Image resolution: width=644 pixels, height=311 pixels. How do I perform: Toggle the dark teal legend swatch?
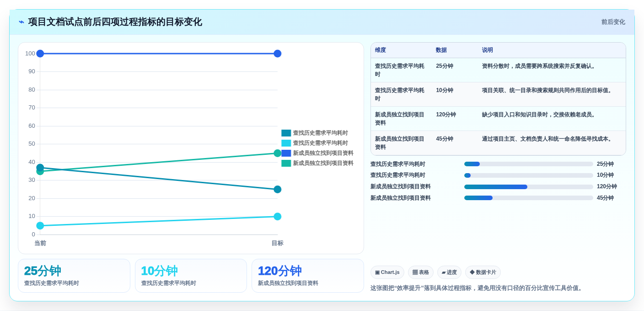pos(286,133)
